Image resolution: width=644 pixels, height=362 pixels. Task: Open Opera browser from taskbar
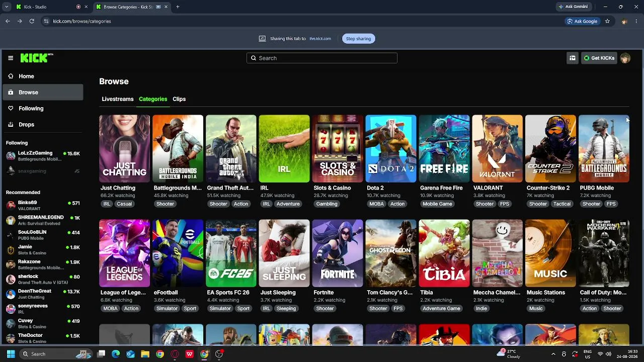pos(175,354)
